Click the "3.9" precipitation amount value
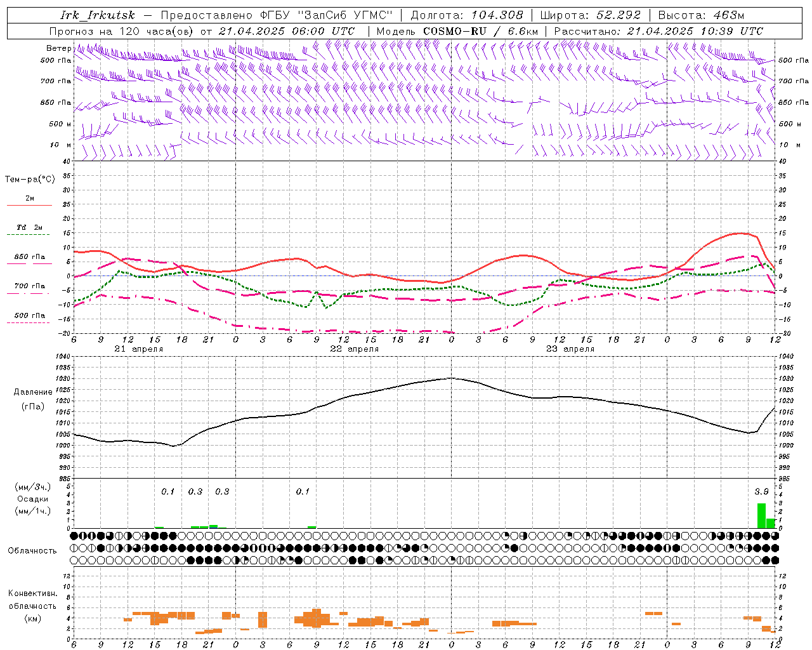This screenshot has height=650, width=812. (761, 492)
